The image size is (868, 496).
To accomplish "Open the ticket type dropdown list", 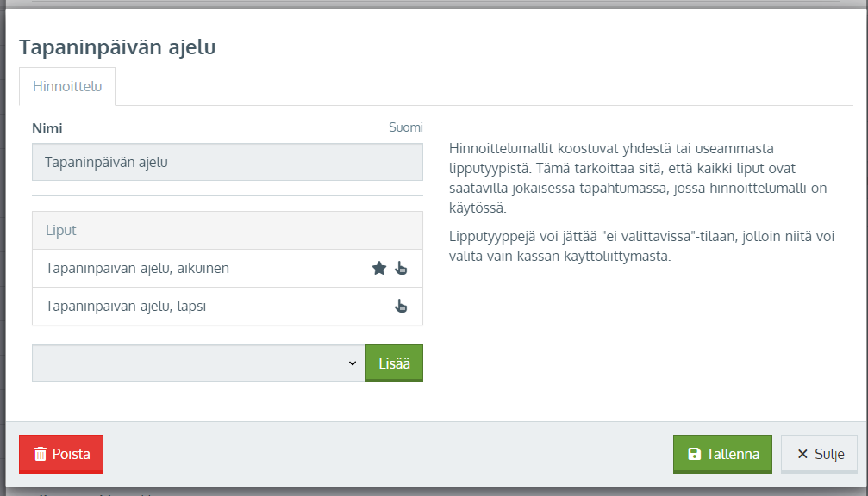I will tap(199, 363).
